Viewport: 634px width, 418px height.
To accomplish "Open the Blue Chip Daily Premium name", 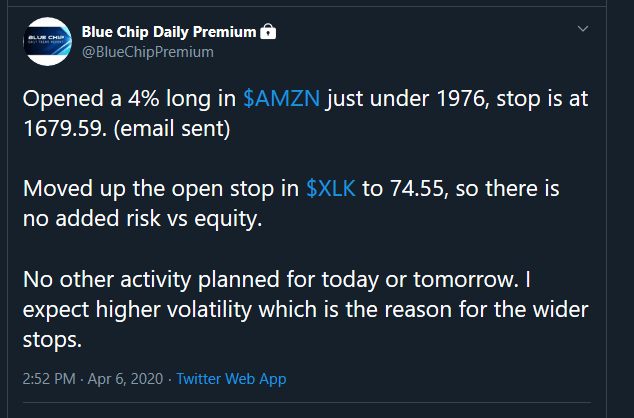I will pyautogui.click(x=169, y=32).
